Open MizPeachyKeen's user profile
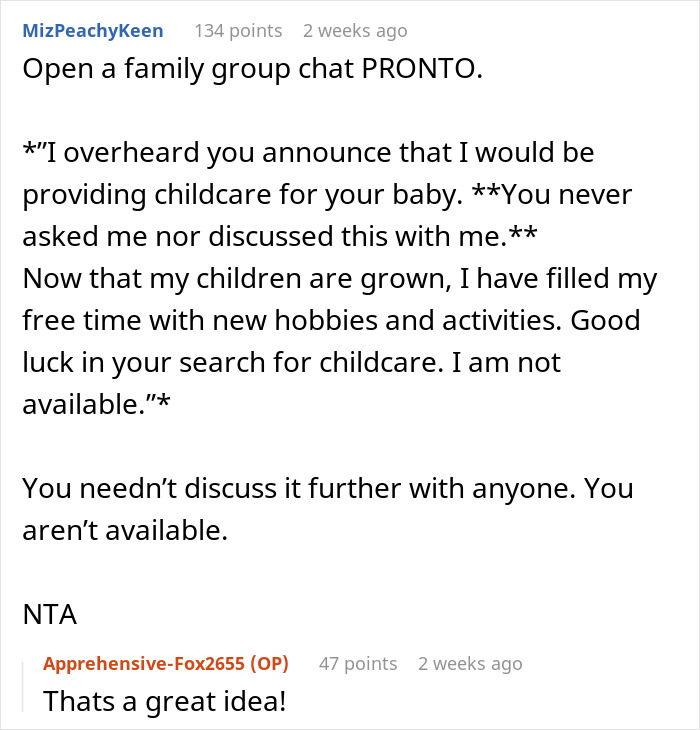 coord(92,31)
